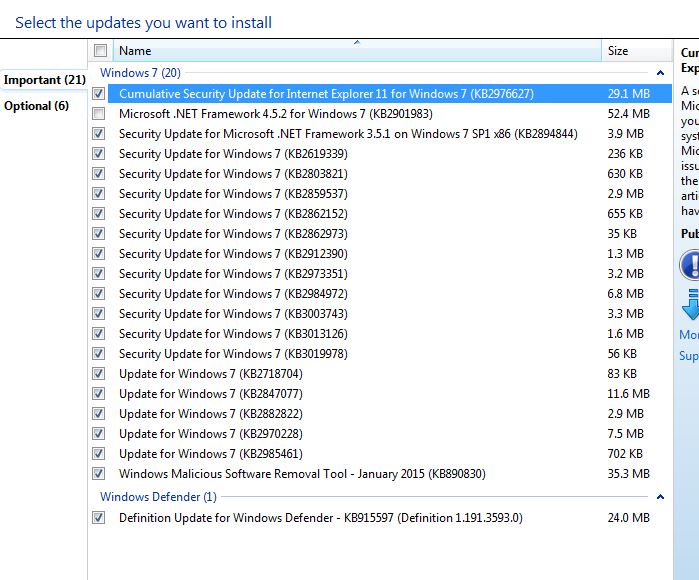699x580 pixels.
Task: Click the Windows 7 (20) group heading
Action: point(140,73)
